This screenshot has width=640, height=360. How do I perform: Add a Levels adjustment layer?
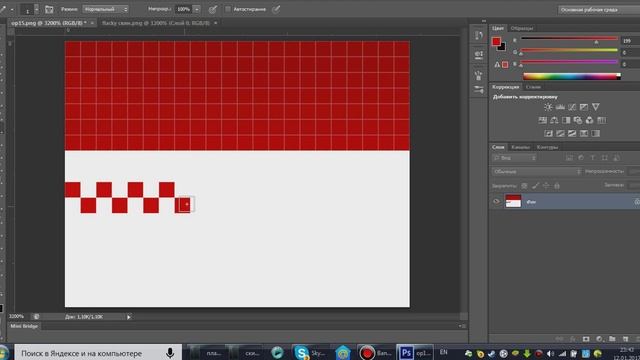click(560, 107)
